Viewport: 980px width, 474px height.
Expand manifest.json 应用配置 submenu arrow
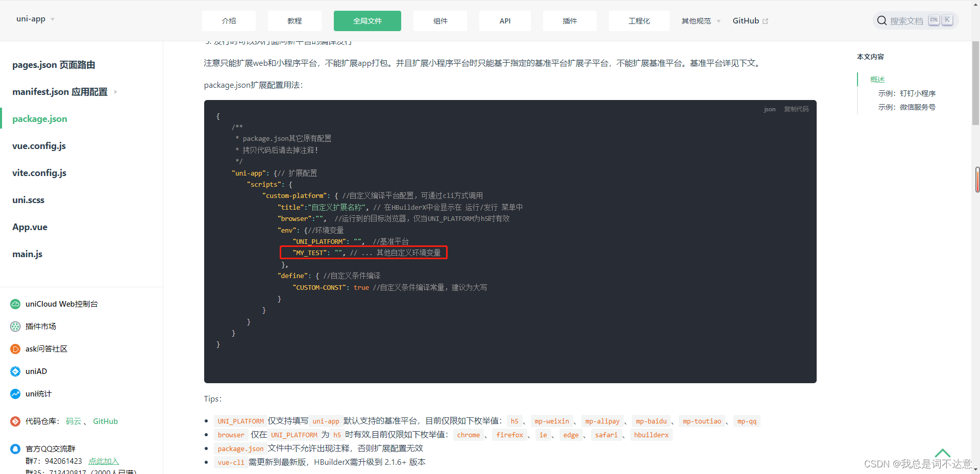tap(116, 92)
